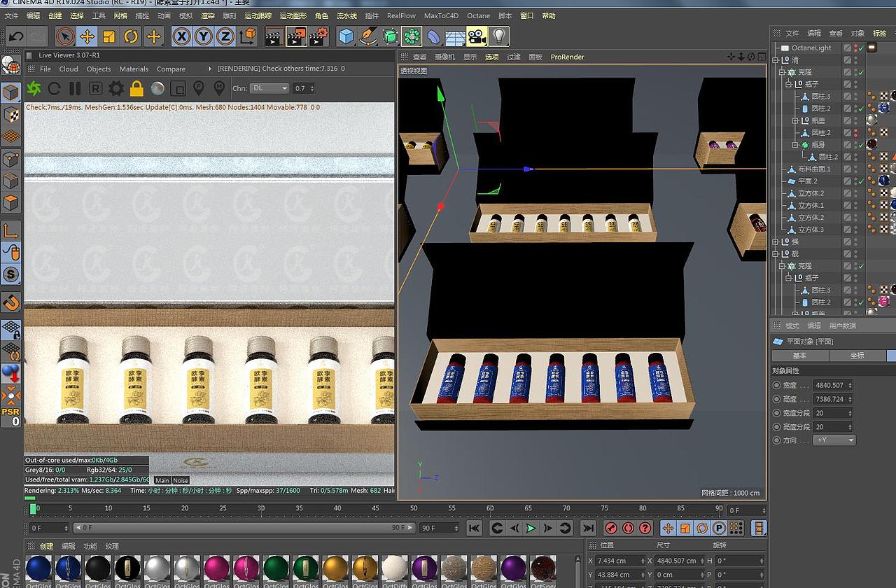Screen dimensions: 896x588
Task: Click timeline ruler at frame 45
Action: point(375,509)
